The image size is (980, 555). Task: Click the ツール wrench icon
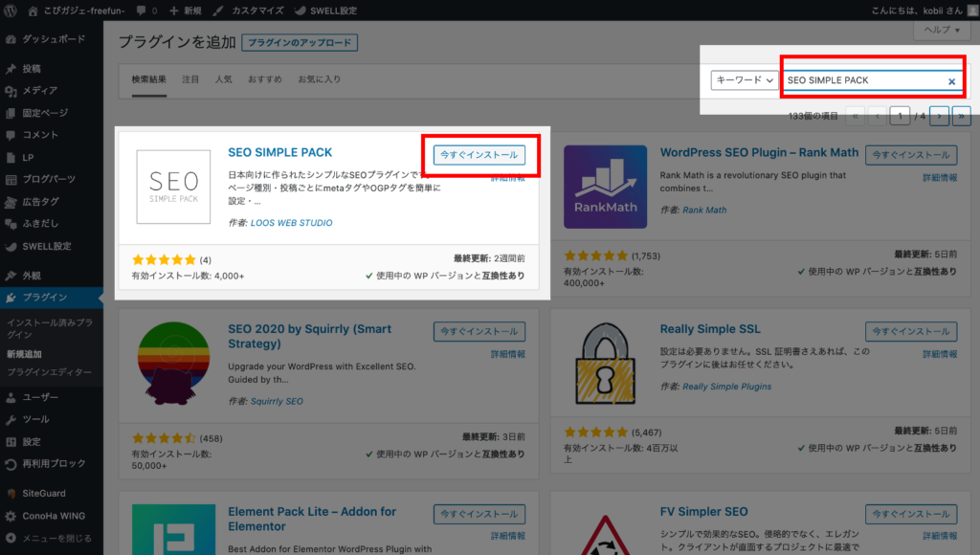pos(11,419)
